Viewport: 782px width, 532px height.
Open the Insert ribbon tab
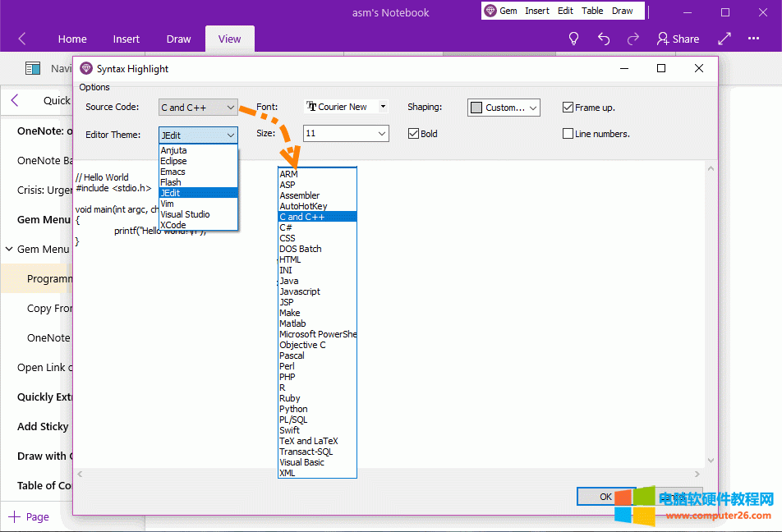[x=126, y=39]
